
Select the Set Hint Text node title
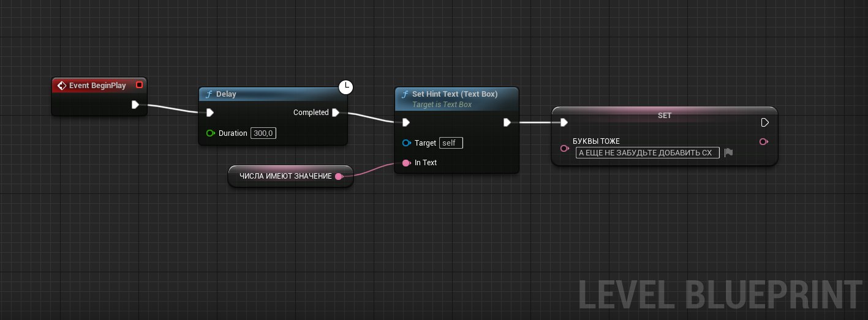(x=455, y=94)
